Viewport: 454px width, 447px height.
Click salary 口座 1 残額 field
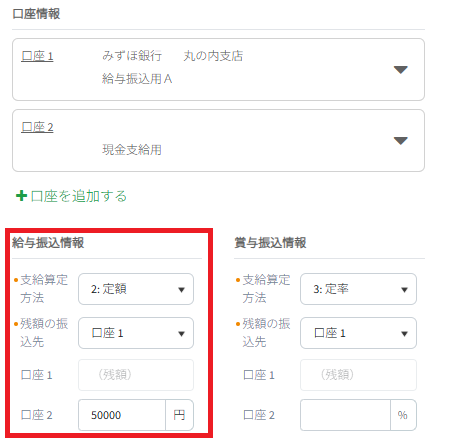point(136,375)
